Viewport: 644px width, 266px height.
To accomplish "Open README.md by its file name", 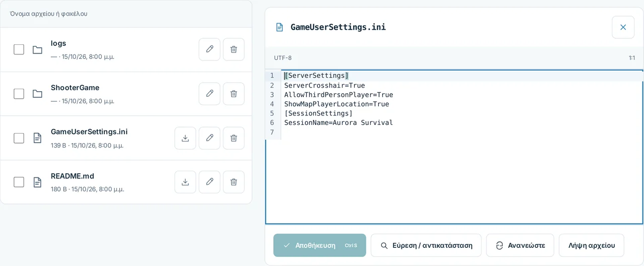I will click(72, 176).
